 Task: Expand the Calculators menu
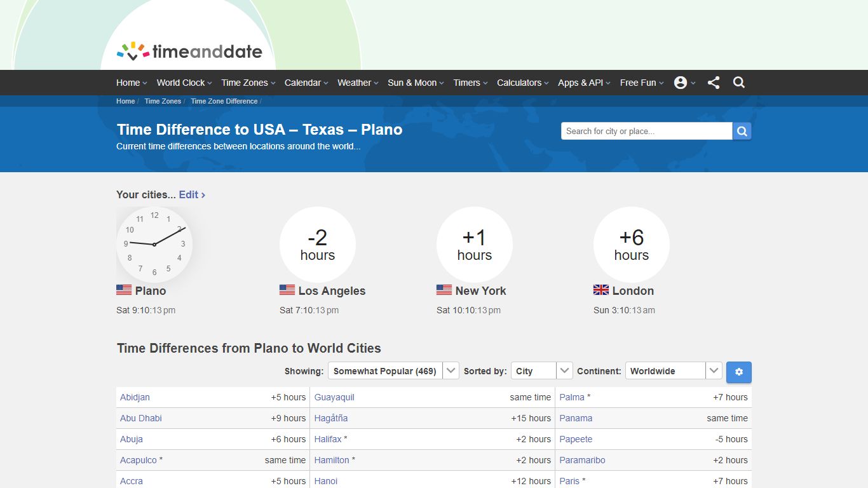coord(523,83)
